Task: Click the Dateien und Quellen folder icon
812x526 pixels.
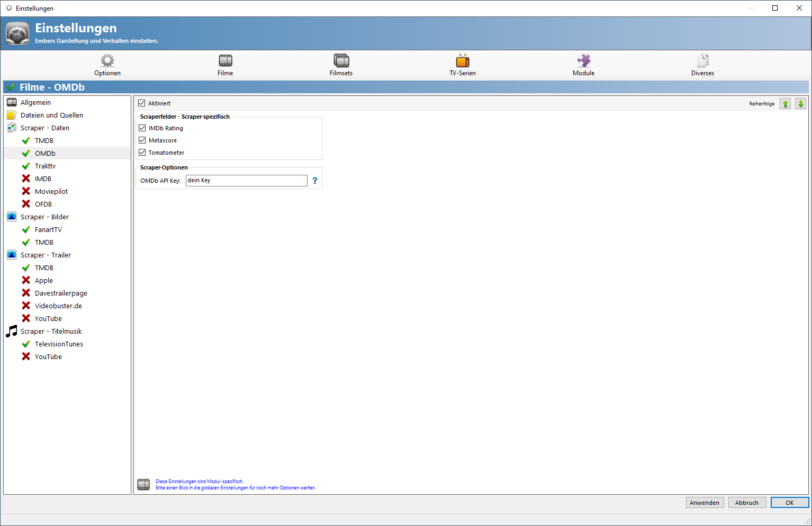Action: click(x=12, y=115)
